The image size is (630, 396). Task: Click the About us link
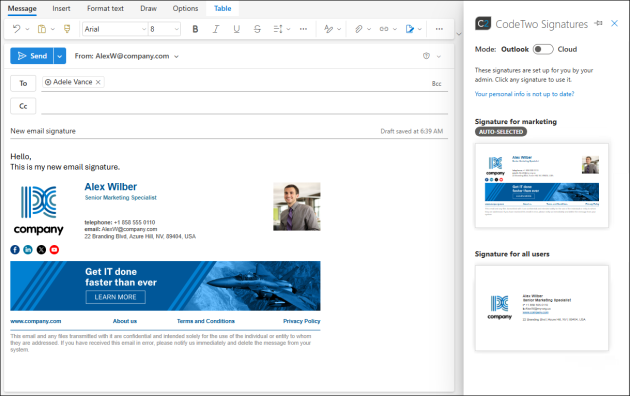[x=125, y=321]
